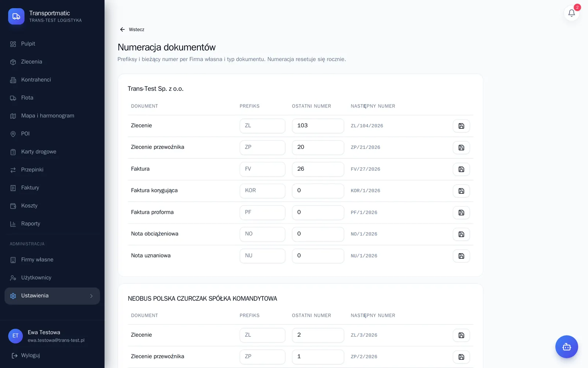This screenshot has width=588, height=368.
Task: Edit the NU prefix field
Action: 262,256
